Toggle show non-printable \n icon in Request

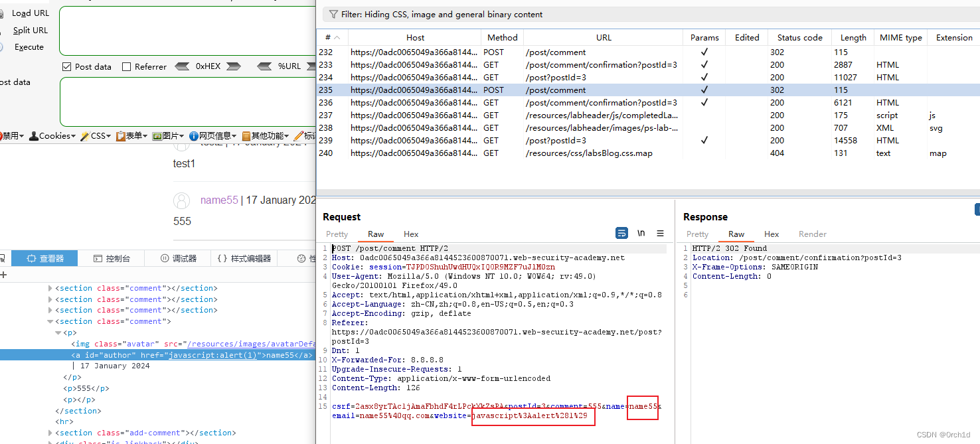coord(641,233)
